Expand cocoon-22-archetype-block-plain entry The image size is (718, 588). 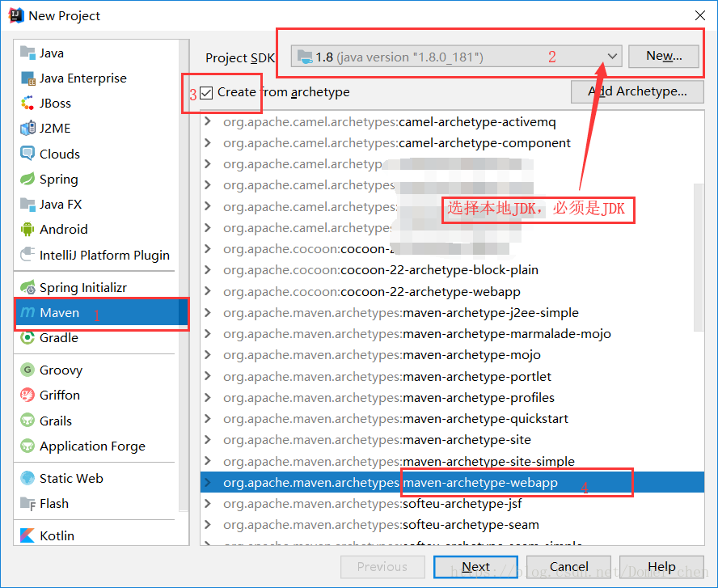point(208,269)
